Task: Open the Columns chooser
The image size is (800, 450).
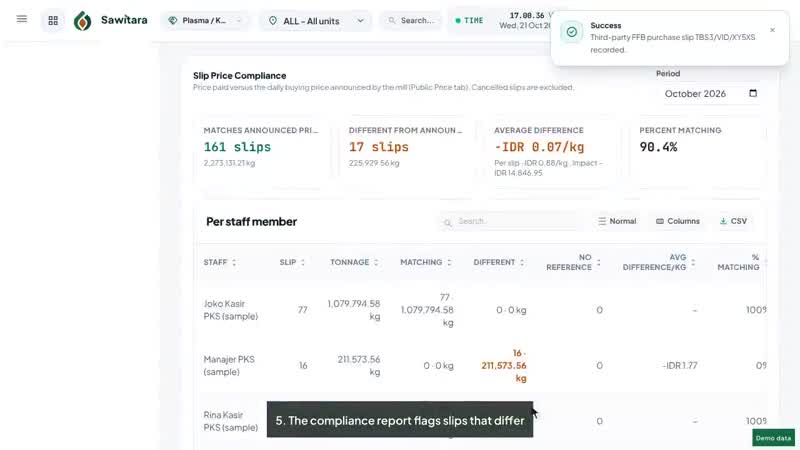Action: point(678,221)
